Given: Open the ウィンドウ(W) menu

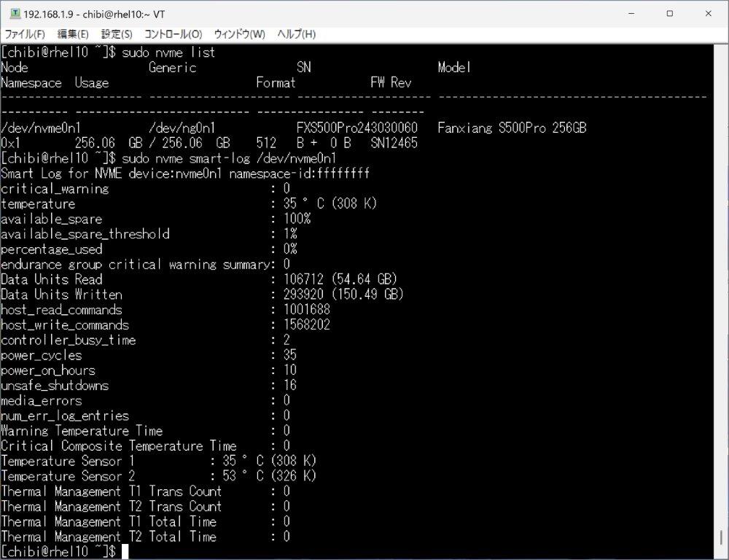Looking at the screenshot, I should pos(239,34).
